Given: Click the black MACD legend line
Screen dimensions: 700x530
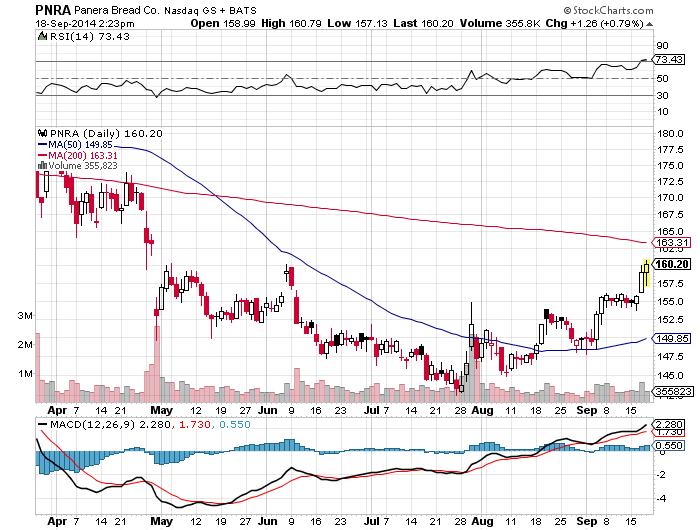Looking at the screenshot, I should click(42, 424).
